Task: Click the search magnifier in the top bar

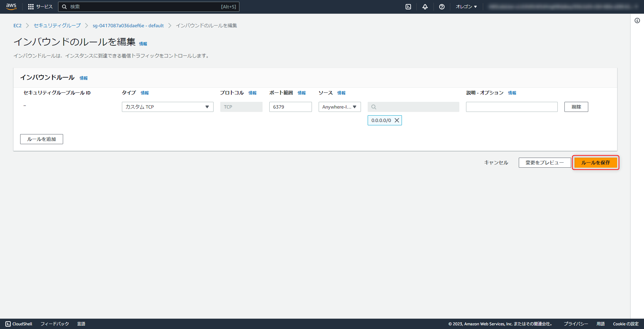Action: pos(64,6)
